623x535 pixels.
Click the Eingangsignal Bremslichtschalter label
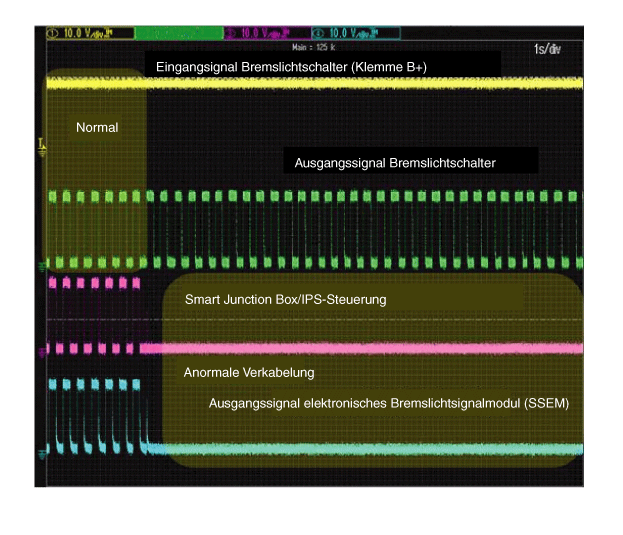coord(292,67)
